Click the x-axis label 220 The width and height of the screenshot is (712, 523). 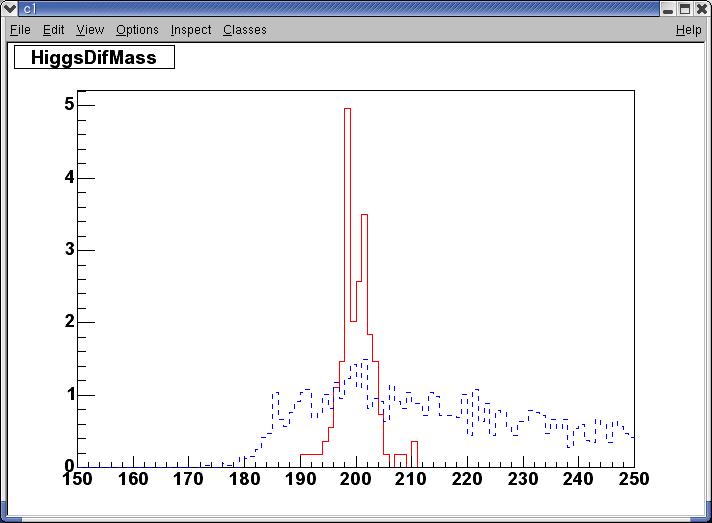[x=467, y=479]
